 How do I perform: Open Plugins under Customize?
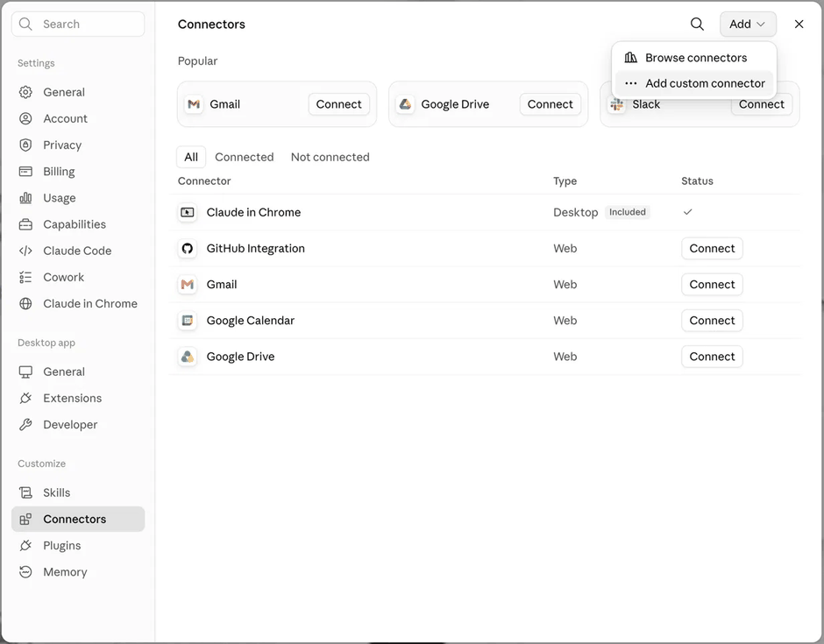(x=78, y=546)
